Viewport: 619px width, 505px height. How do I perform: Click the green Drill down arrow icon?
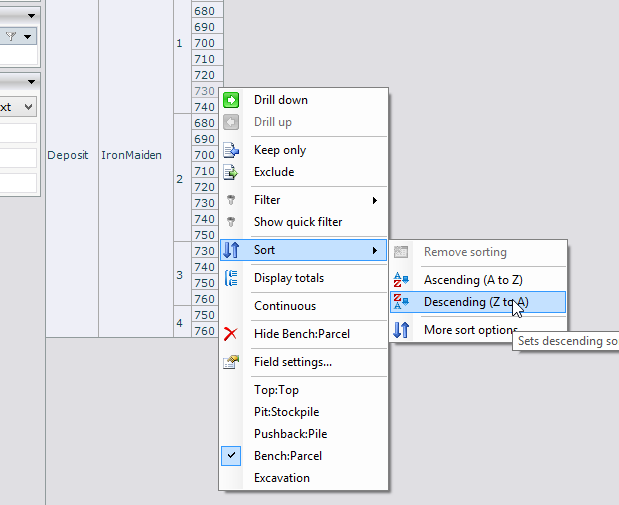coord(231,100)
